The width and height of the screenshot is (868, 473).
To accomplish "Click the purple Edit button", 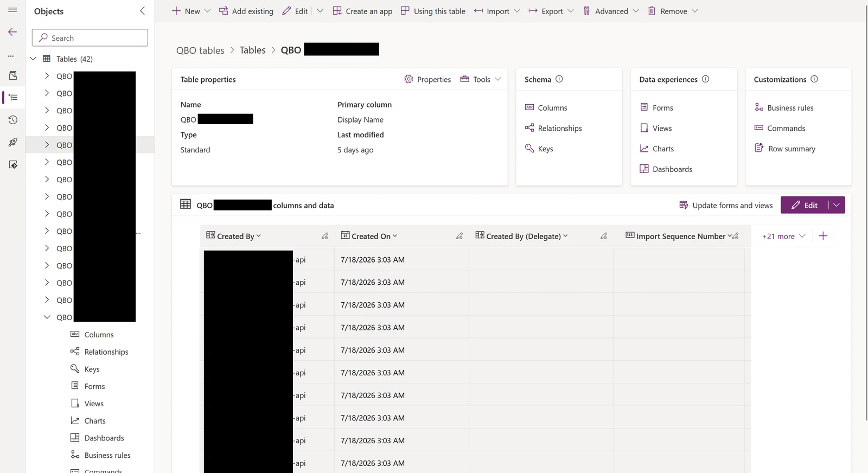I will click(805, 205).
